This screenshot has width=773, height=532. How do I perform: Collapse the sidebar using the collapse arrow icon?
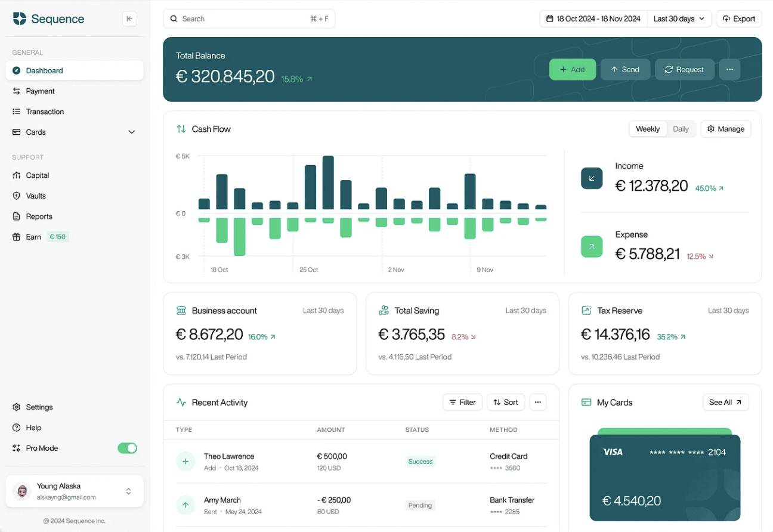[x=129, y=18]
